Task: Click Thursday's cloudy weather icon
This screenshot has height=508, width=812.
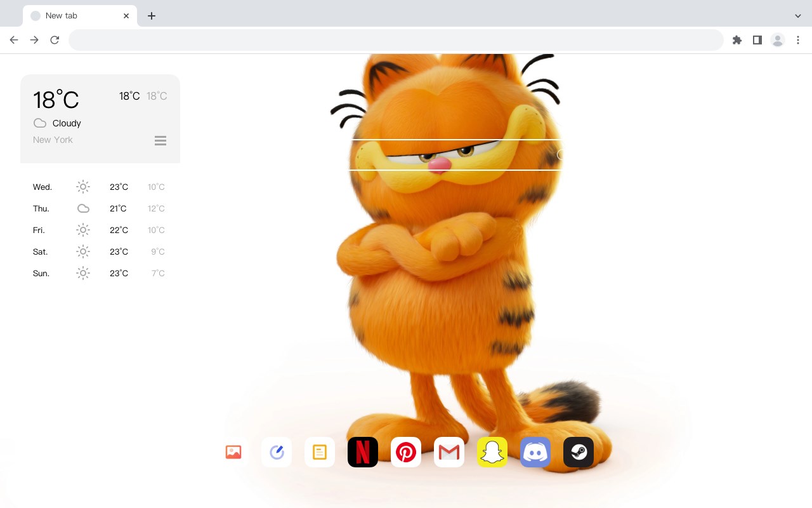Action: (83, 208)
